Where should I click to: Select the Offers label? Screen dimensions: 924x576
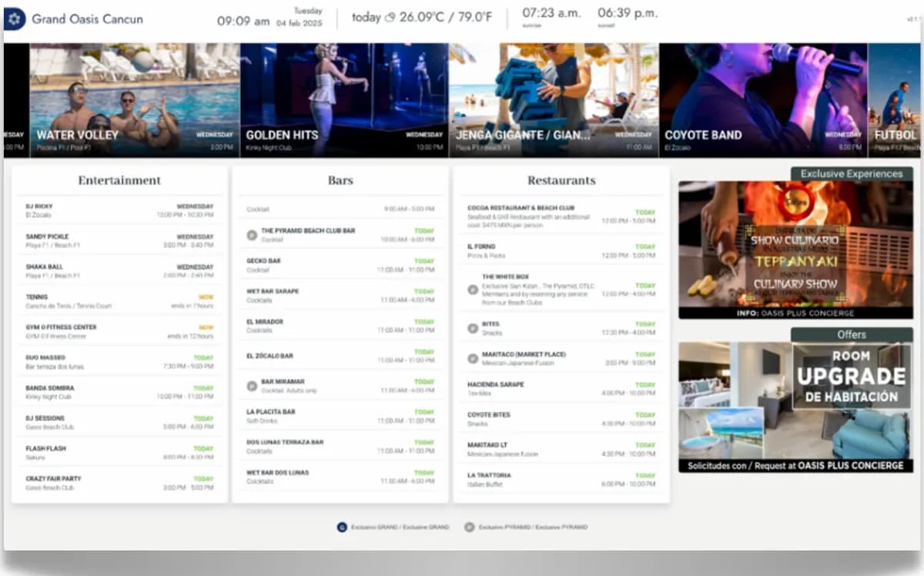pyautogui.click(x=852, y=335)
